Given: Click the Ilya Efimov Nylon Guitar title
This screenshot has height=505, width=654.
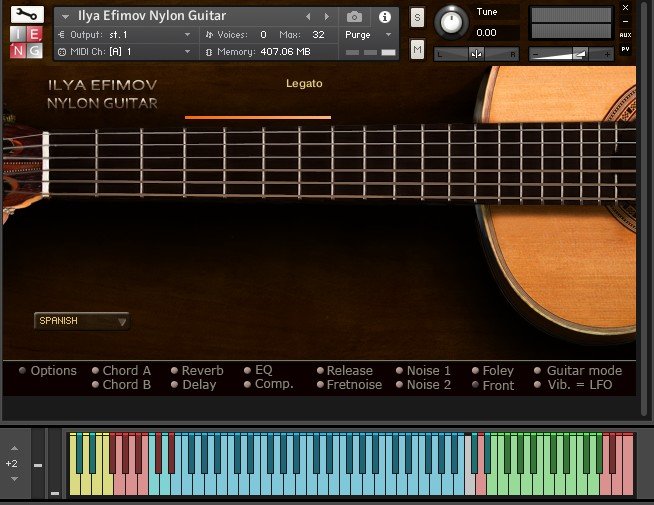Looking at the screenshot, I should tap(152, 16).
